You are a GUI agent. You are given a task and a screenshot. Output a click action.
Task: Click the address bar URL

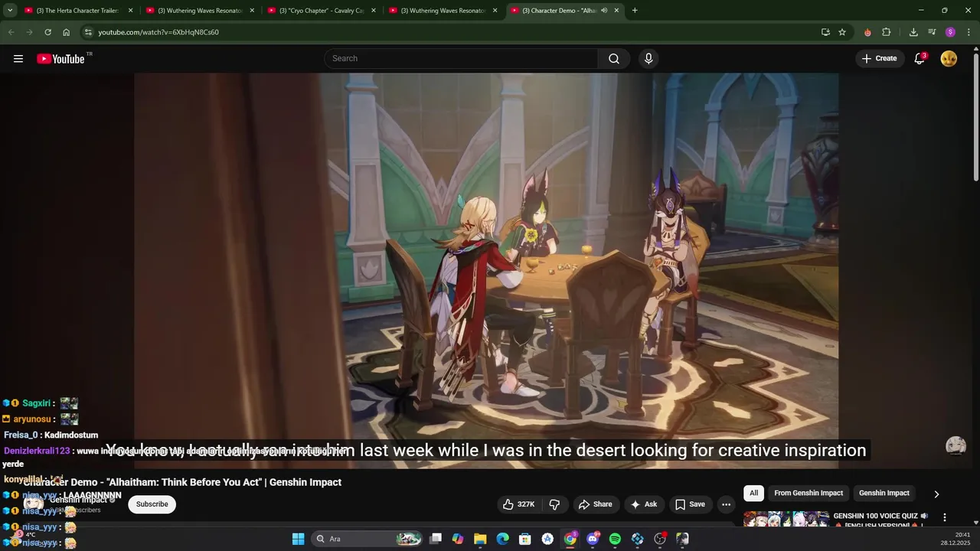(x=158, y=32)
